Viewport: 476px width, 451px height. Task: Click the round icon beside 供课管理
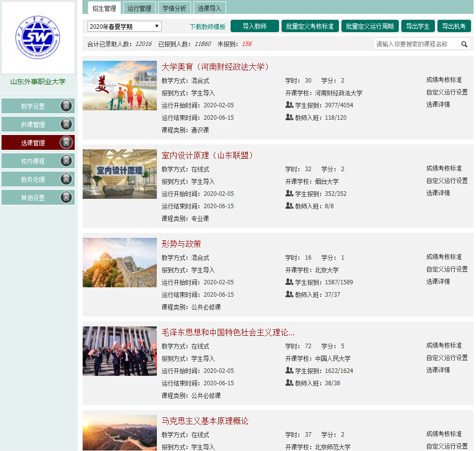pos(66,124)
